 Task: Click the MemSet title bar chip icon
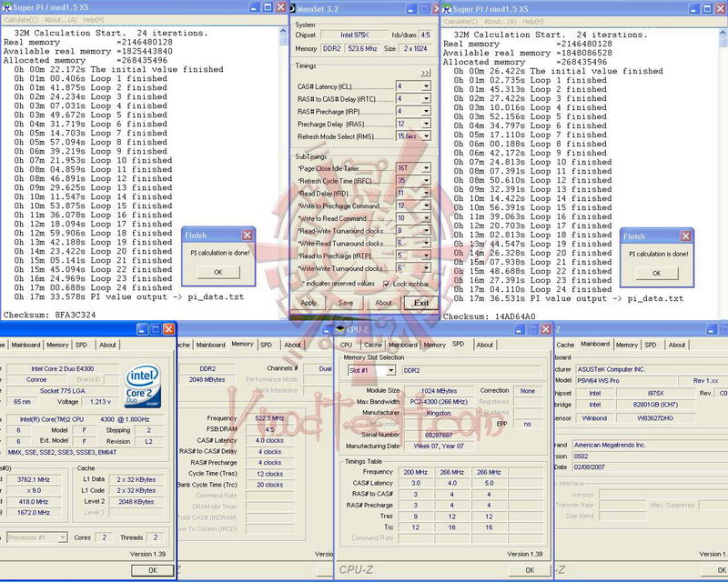[292, 8]
